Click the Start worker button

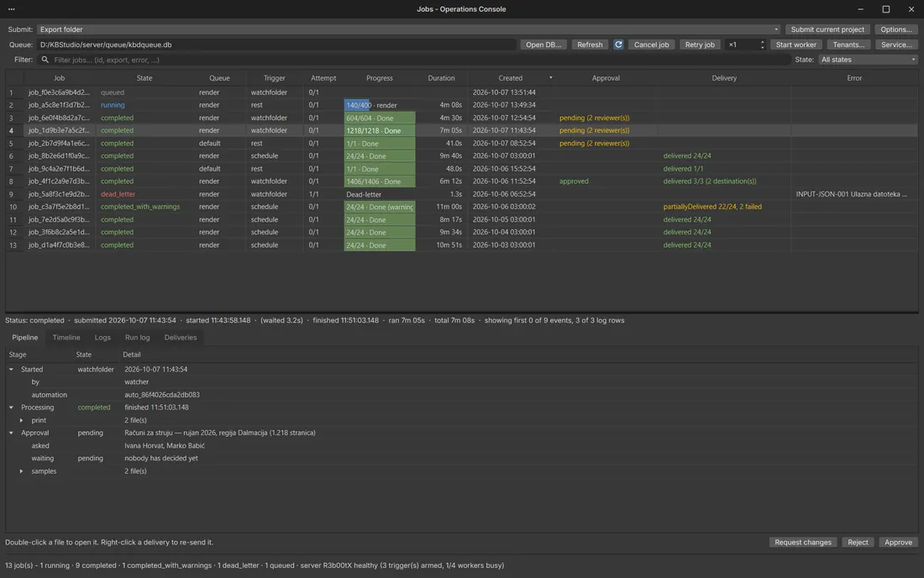795,45
